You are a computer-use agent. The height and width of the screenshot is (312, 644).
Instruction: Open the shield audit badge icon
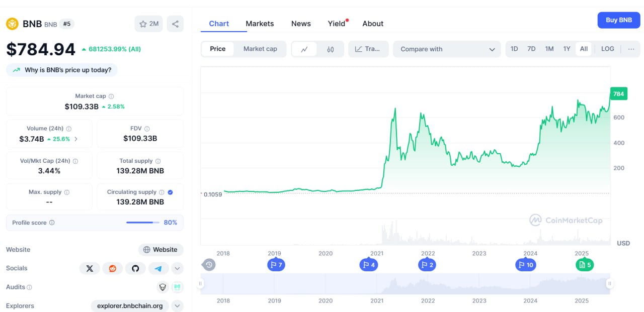(163, 287)
